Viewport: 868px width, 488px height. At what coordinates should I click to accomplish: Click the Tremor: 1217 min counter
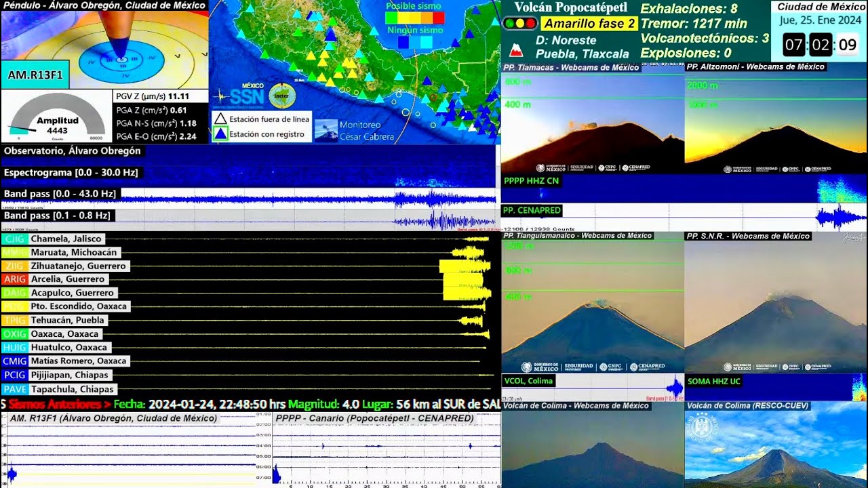694,24
